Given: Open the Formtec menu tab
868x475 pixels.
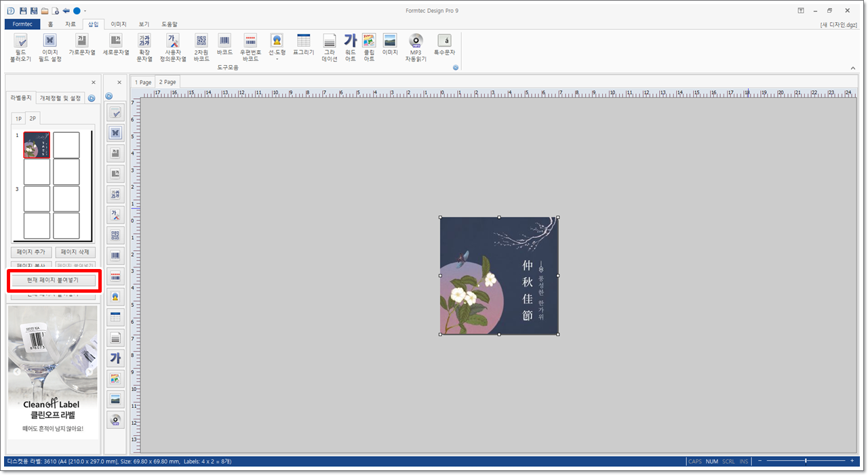Looking at the screenshot, I should tap(22, 24).
